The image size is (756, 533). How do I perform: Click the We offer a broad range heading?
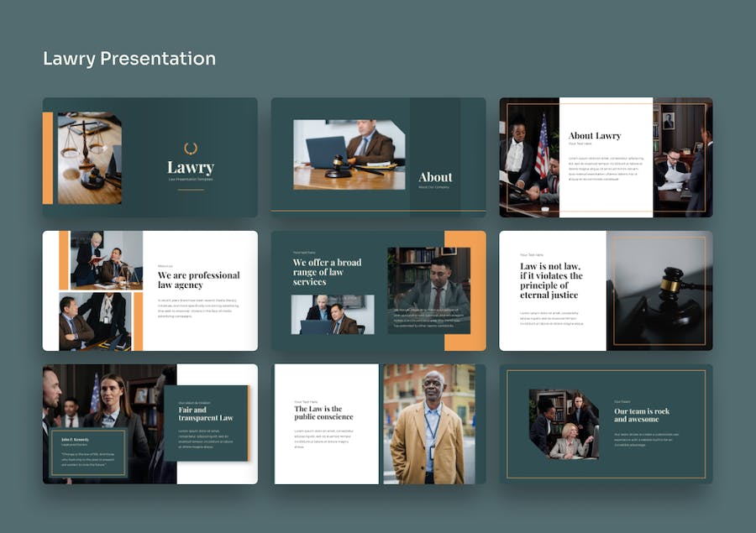327,272
